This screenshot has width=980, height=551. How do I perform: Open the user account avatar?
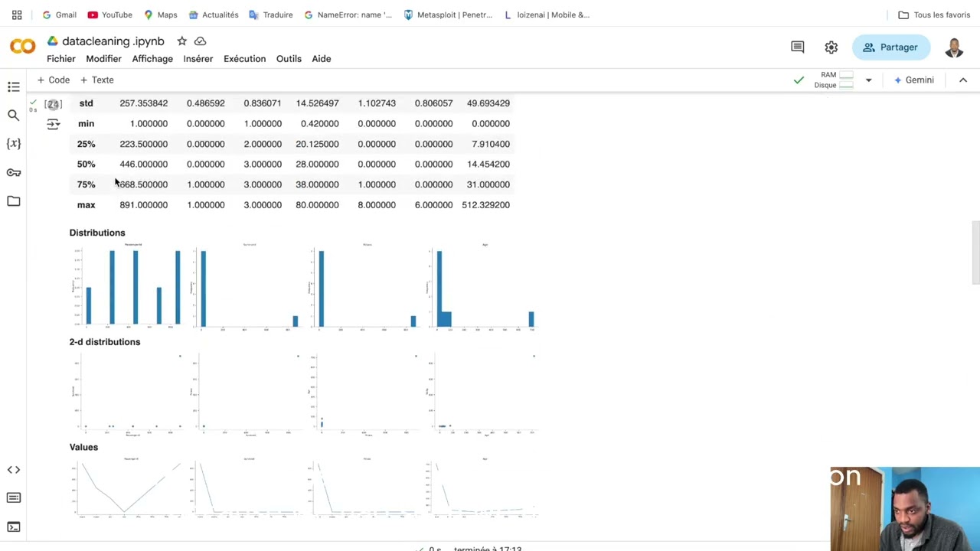954,47
